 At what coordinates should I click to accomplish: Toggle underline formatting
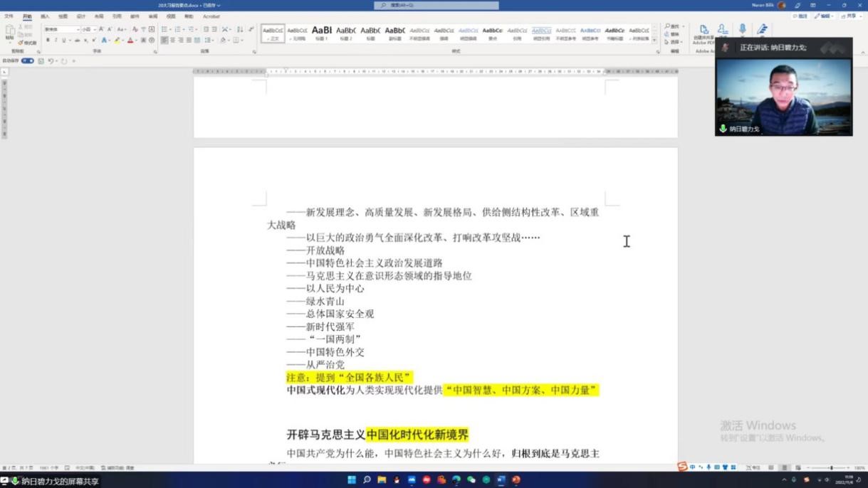[x=63, y=41]
